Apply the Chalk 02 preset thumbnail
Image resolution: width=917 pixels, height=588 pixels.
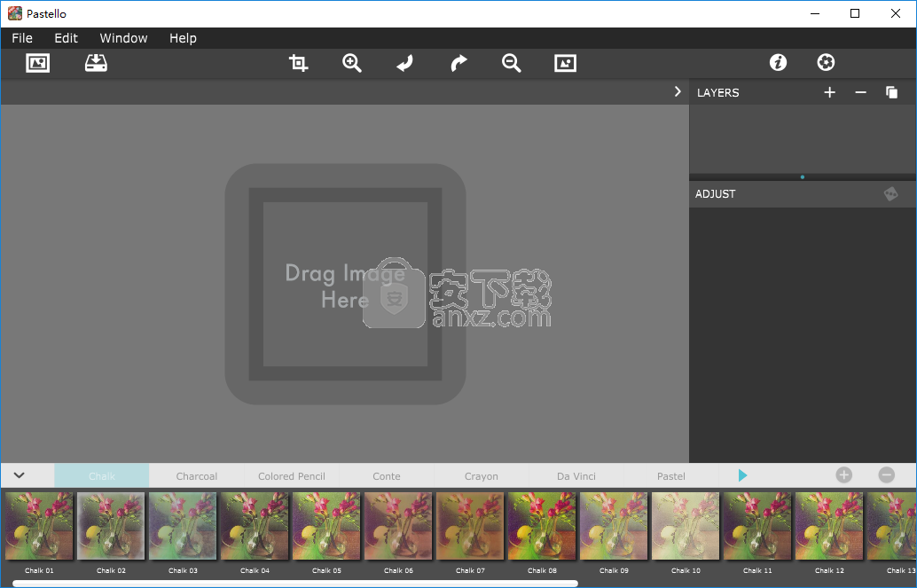pyautogui.click(x=111, y=525)
